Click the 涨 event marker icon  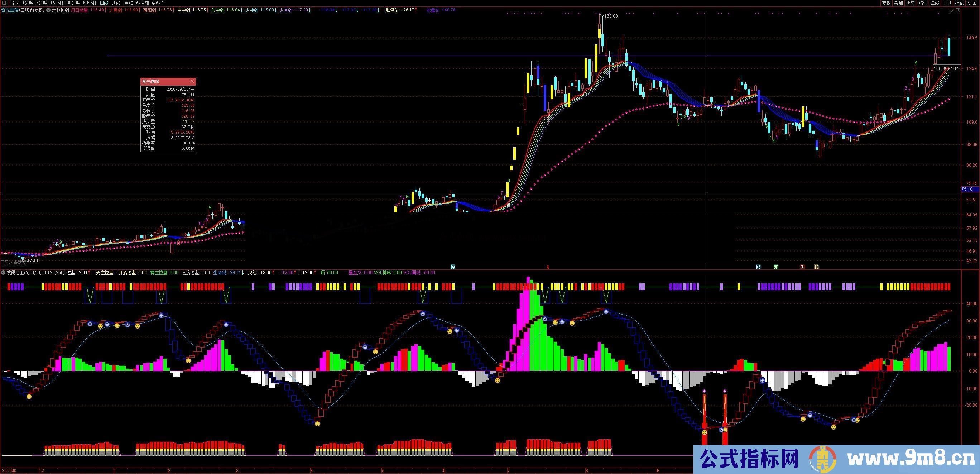click(x=803, y=267)
